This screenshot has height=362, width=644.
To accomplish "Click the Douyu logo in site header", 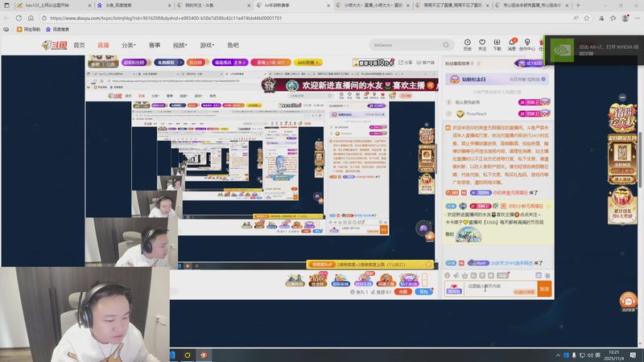I will click(55, 45).
